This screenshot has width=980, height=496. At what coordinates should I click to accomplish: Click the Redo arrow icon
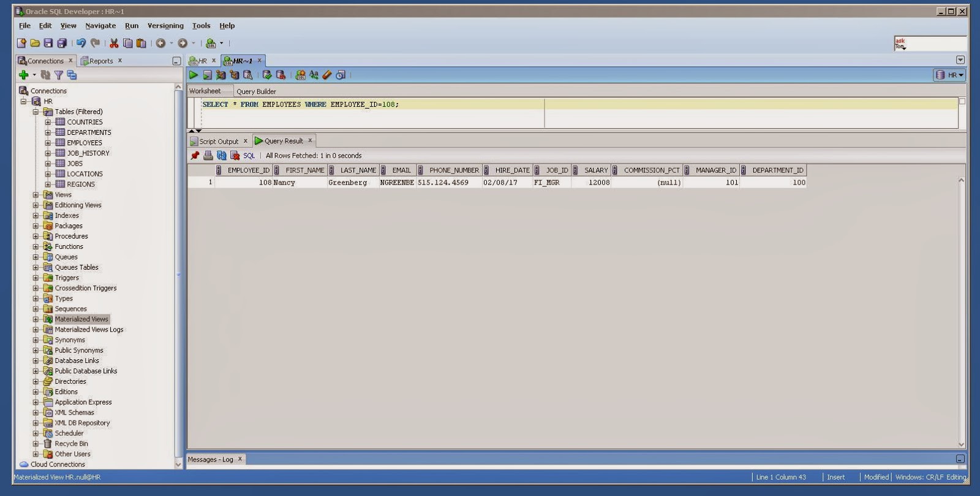(x=95, y=43)
